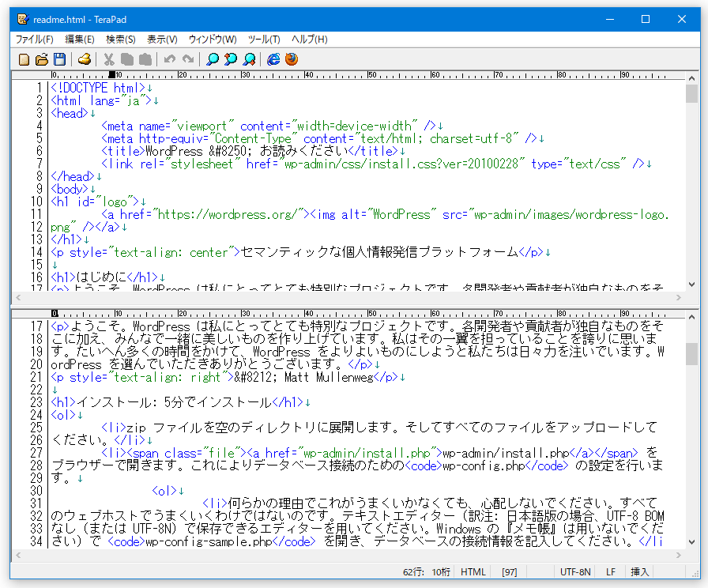This screenshot has width=708, height=588.
Task: Click the New file toolbar icon
Action: [x=24, y=59]
